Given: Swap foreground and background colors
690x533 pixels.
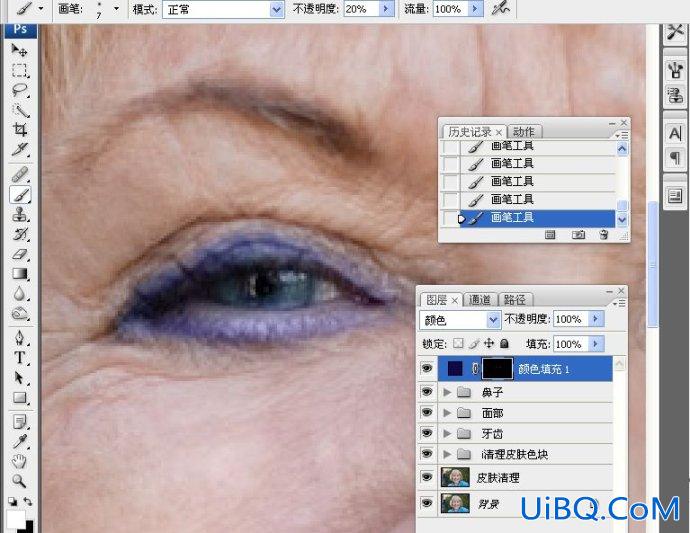Looking at the screenshot, I should coord(28,501).
